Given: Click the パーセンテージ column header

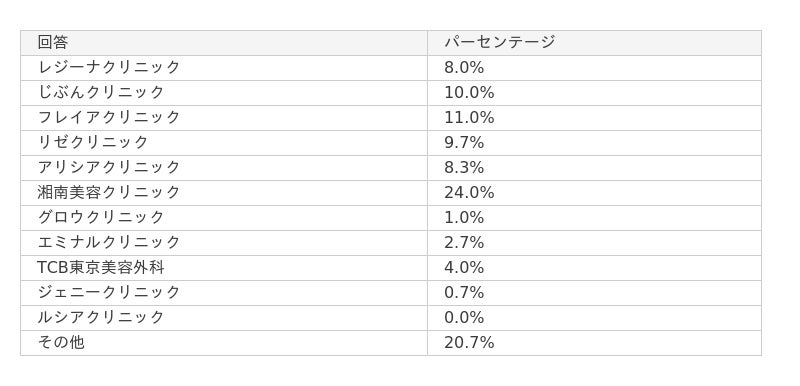Looking at the screenshot, I should (594, 43).
